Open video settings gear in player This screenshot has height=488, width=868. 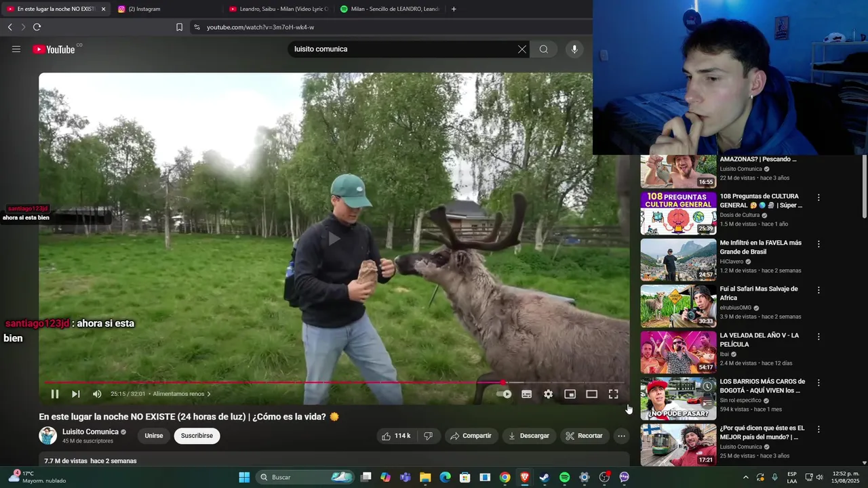tap(548, 394)
